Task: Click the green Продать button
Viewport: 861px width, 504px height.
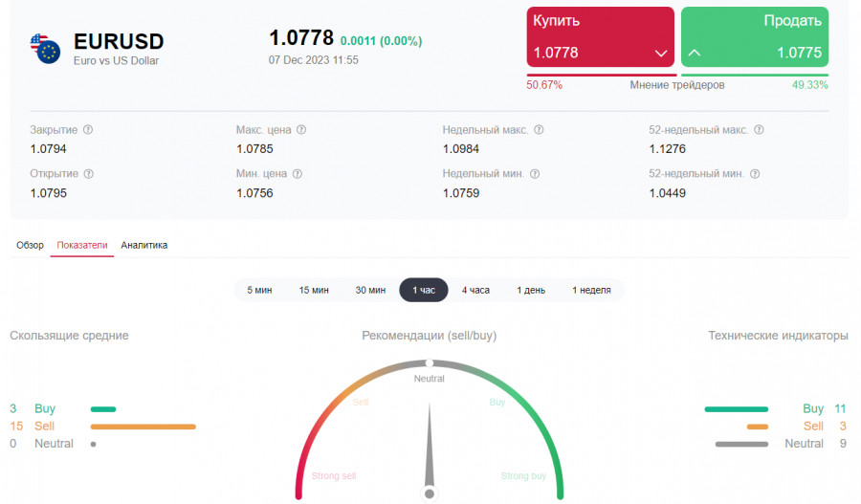Action: (x=755, y=36)
